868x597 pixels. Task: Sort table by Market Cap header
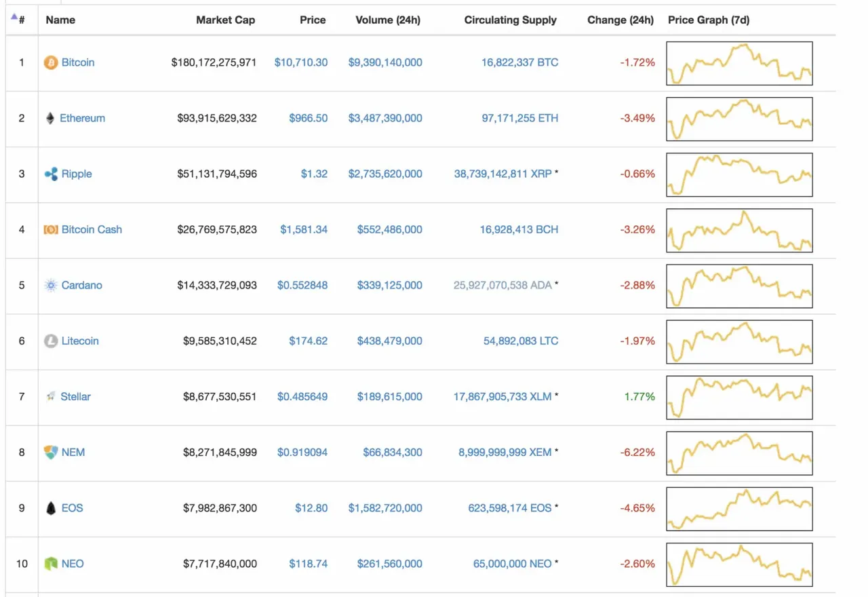[226, 20]
